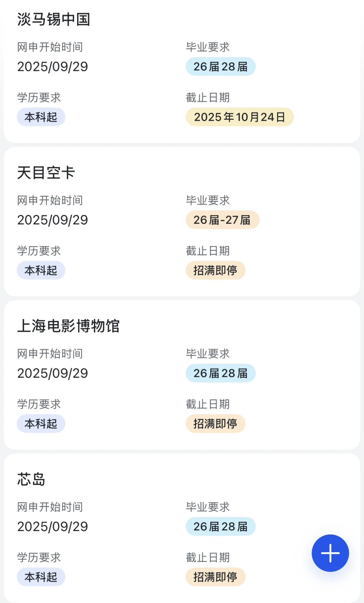
Task: Click 天目空卡's 招满即停 deadline tag
Action: [215, 270]
